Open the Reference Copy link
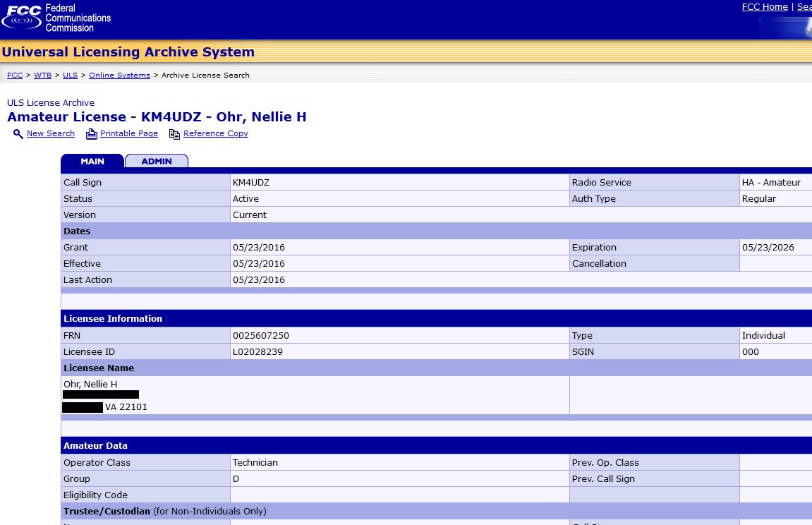Viewport: 812px width, 525px height. click(x=215, y=133)
